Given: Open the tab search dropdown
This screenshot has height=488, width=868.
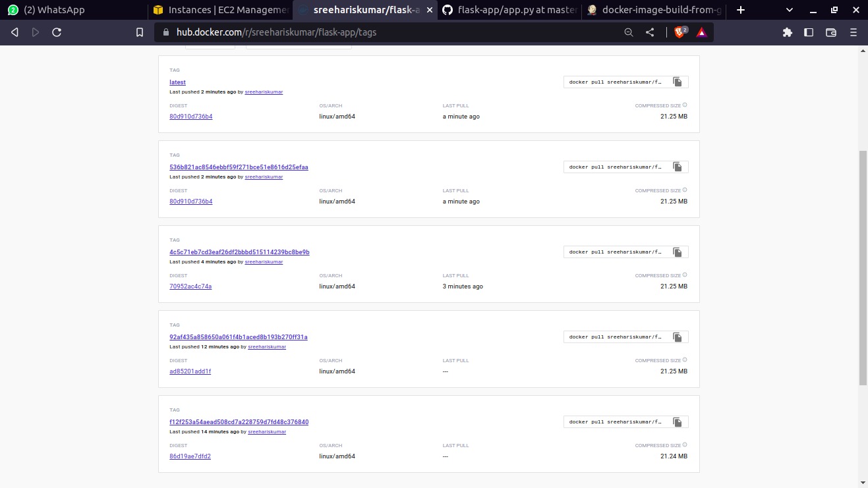Looking at the screenshot, I should (790, 10).
